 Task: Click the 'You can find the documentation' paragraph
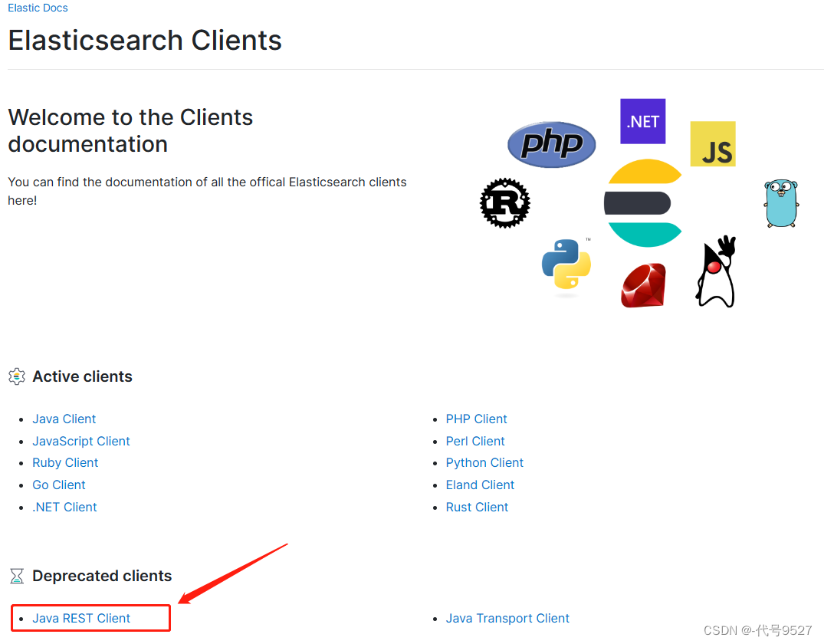(207, 191)
